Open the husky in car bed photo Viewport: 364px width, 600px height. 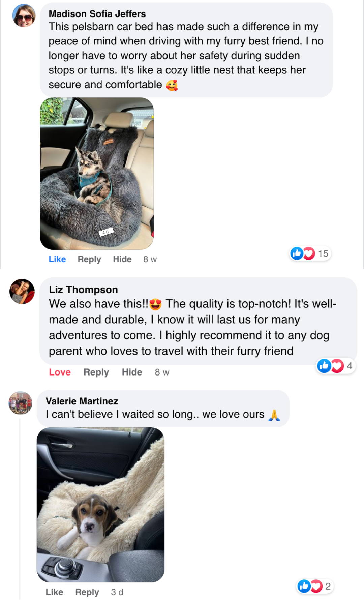tap(97, 174)
